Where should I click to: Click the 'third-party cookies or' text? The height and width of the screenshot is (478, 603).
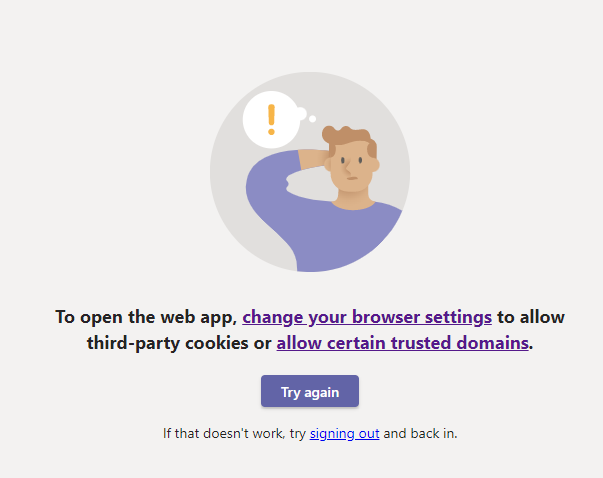coord(179,343)
